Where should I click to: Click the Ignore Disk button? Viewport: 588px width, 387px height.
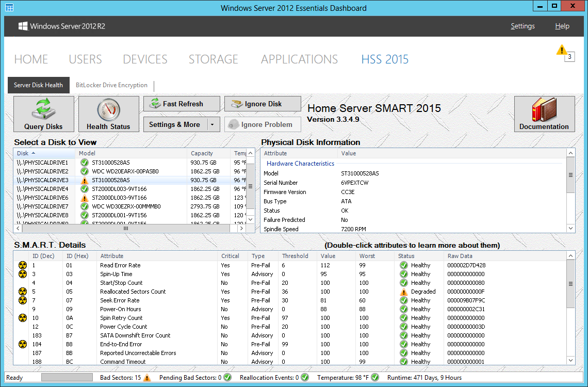[x=263, y=104]
